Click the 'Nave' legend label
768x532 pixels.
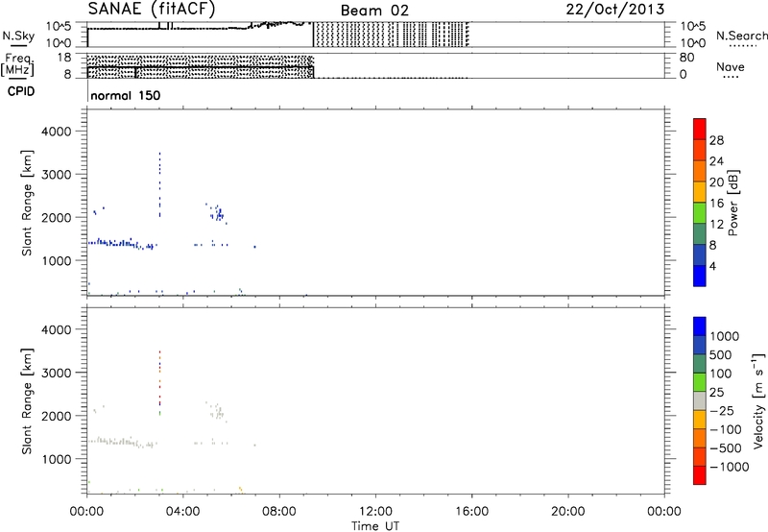tap(731, 67)
